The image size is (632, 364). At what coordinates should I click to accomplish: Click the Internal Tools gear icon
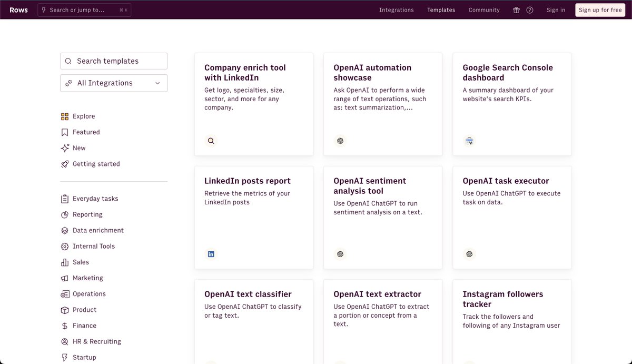pos(65,246)
